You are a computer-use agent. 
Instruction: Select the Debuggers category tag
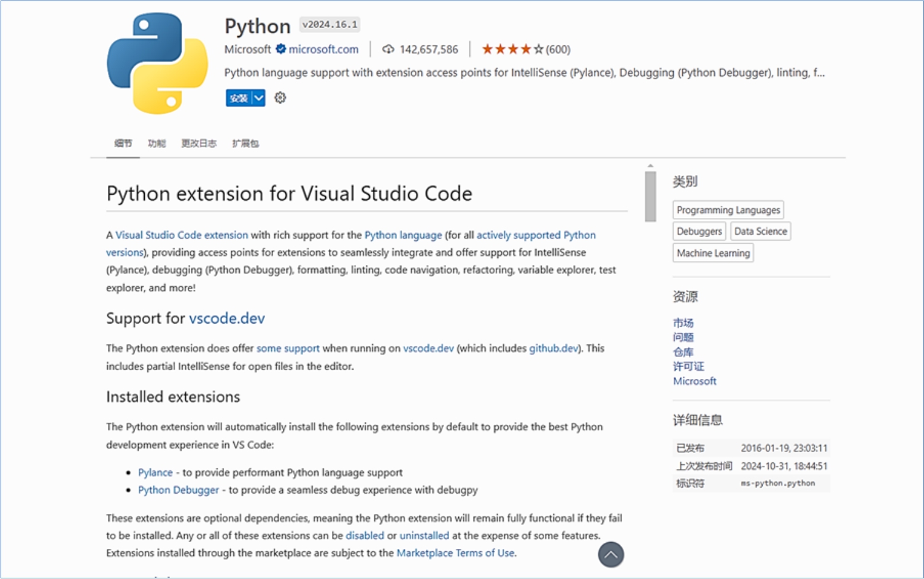click(699, 231)
